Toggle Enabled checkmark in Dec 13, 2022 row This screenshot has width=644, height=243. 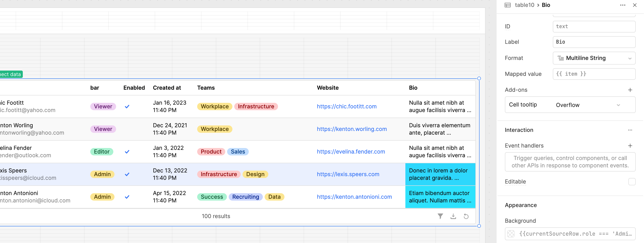tap(127, 174)
